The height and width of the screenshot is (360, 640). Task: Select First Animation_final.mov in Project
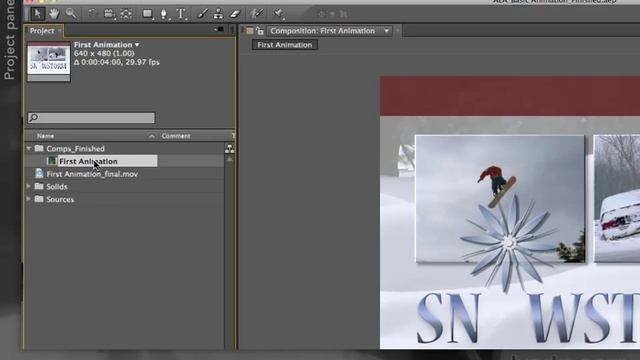pyautogui.click(x=124, y=174)
